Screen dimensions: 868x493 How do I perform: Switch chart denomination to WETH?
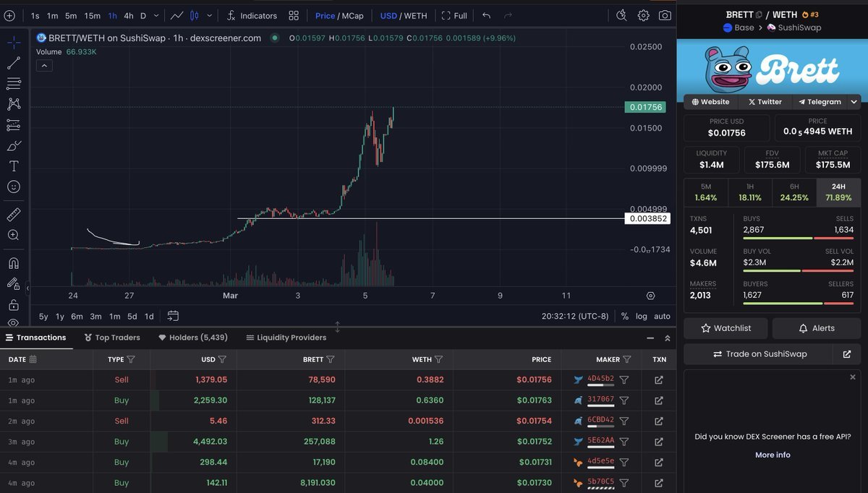415,15
